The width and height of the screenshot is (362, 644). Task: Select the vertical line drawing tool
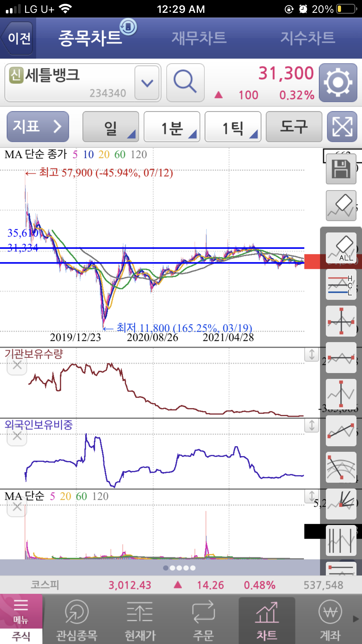pyautogui.click(x=341, y=394)
